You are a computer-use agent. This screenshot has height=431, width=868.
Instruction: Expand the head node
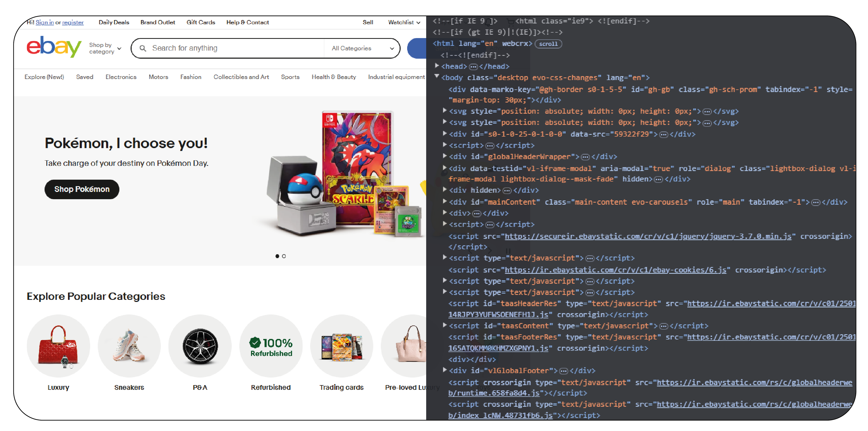(437, 66)
